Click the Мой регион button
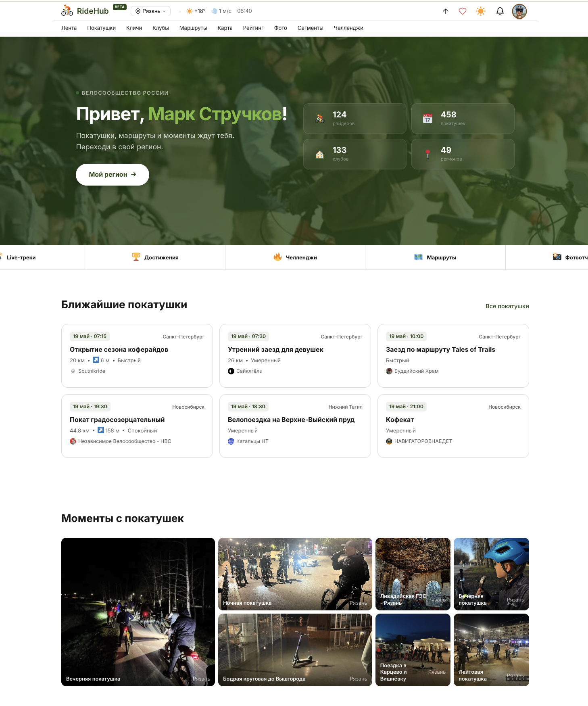 113,175
